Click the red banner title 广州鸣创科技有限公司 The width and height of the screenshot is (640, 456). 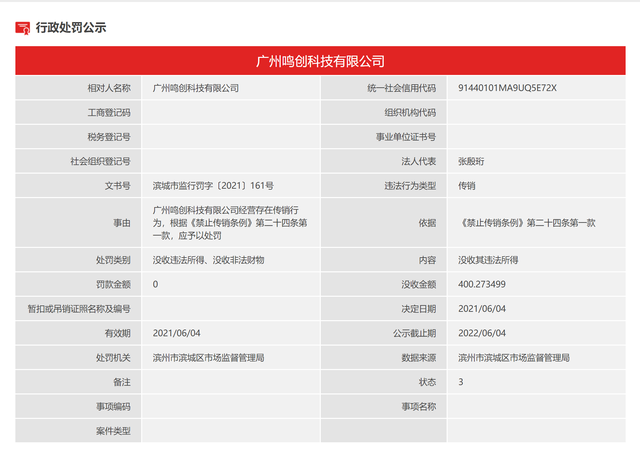click(x=320, y=61)
